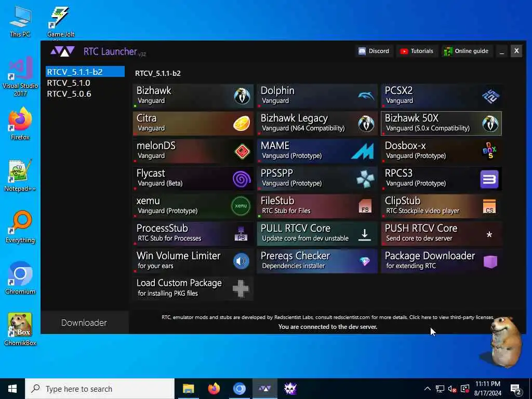The height and width of the screenshot is (399, 532).
Task: Open the Discord link button
Action: [374, 51]
